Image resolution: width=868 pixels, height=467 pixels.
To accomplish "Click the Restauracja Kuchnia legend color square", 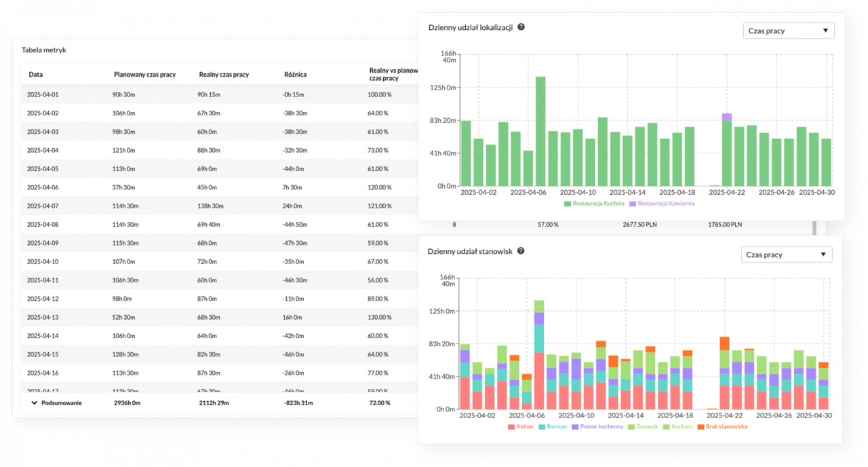I will (568, 203).
